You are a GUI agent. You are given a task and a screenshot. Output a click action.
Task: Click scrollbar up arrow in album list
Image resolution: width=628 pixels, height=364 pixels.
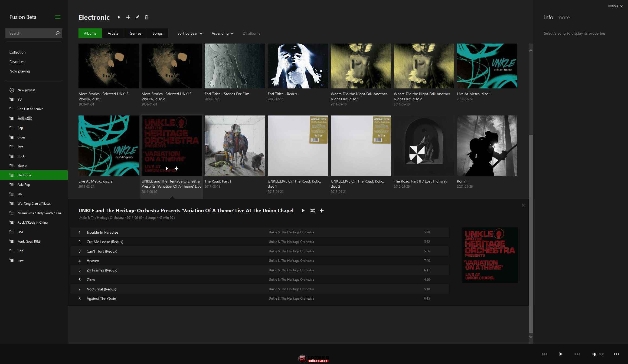pyautogui.click(x=531, y=51)
